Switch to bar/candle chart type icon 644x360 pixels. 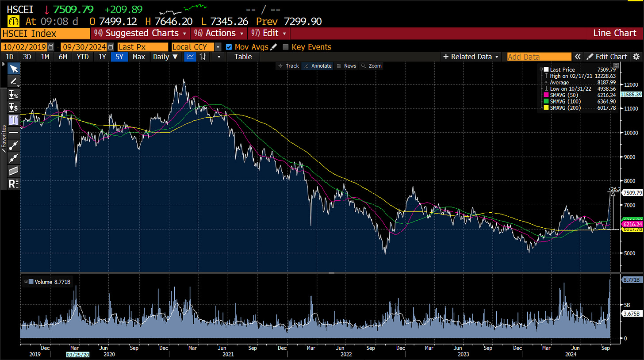point(203,57)
